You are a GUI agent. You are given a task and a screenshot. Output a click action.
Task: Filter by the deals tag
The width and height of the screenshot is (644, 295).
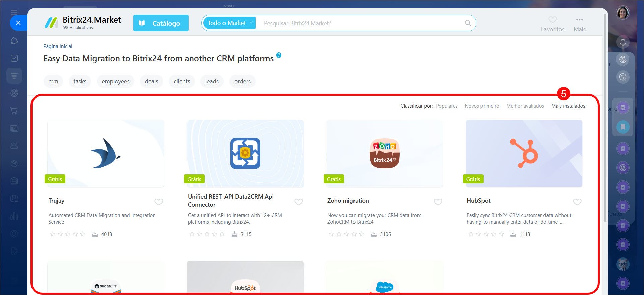tap(151, 81)
